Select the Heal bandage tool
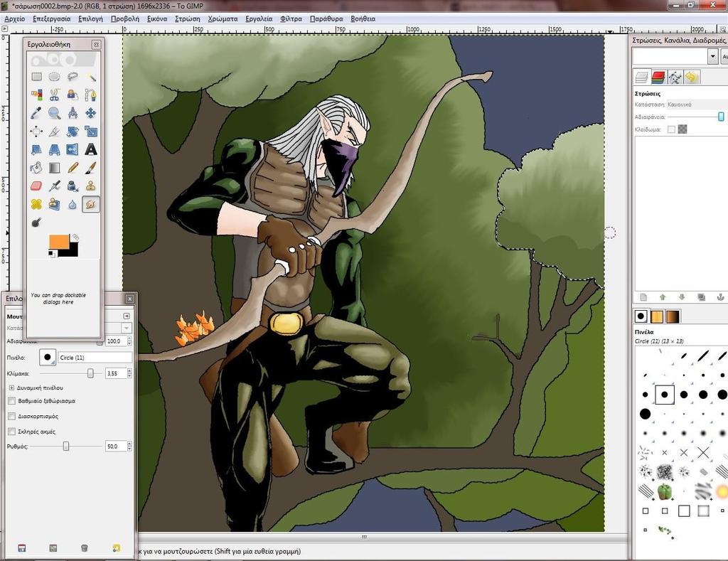Viewport: 728px width, 561px height. click(37, 204)
